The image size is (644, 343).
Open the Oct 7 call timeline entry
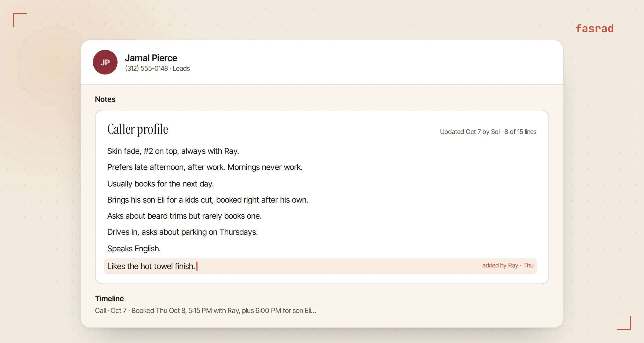(206, 311)
